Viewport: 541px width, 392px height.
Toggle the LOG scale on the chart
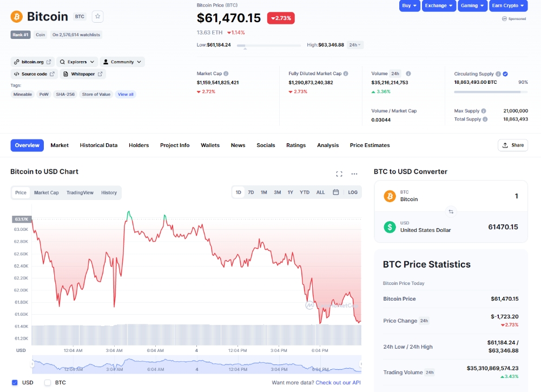(x=353, y=192)
